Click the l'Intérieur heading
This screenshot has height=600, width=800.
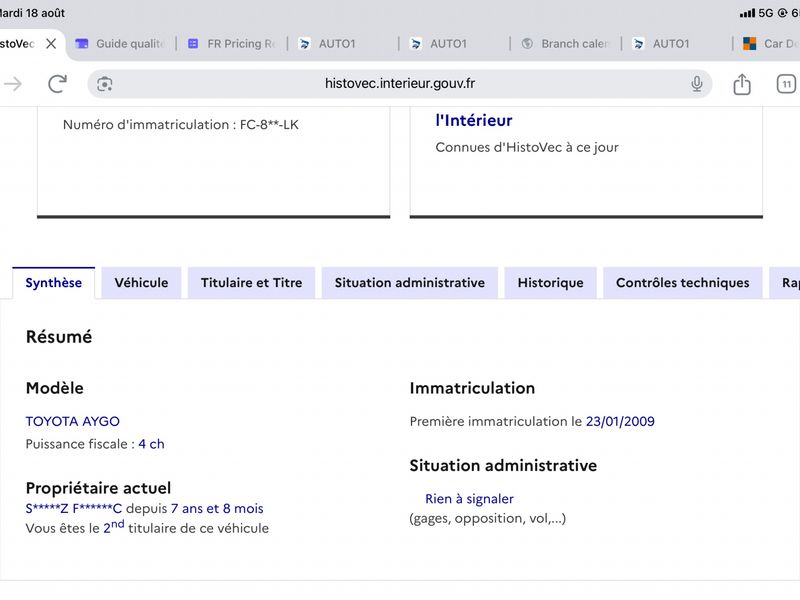pos(474,120)
